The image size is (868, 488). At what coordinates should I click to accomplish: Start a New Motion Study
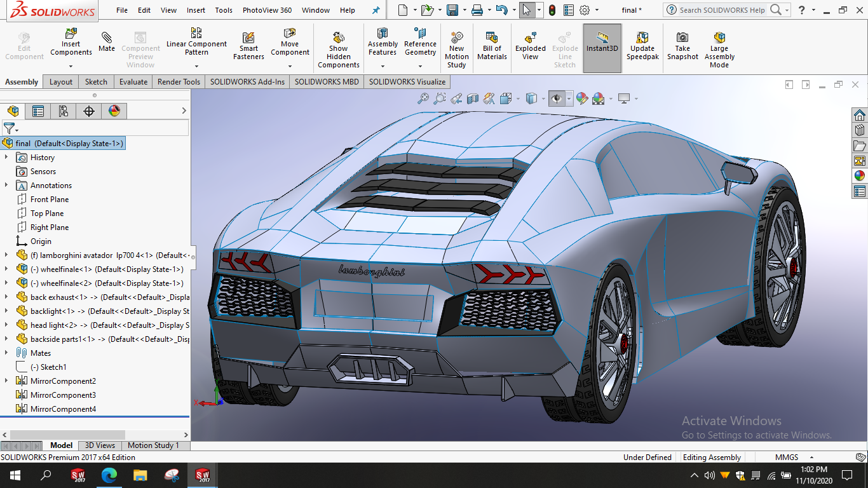point(456,50)
